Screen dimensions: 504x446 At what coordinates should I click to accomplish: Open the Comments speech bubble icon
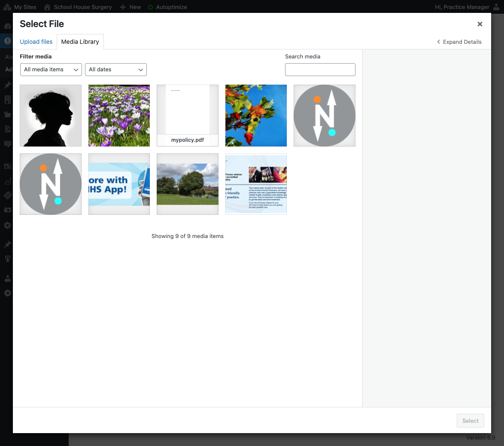[x=7, y=144]
